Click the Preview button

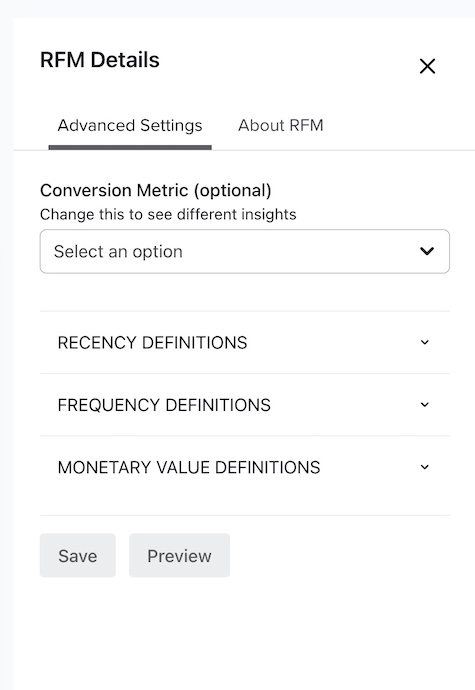[179, 555]
